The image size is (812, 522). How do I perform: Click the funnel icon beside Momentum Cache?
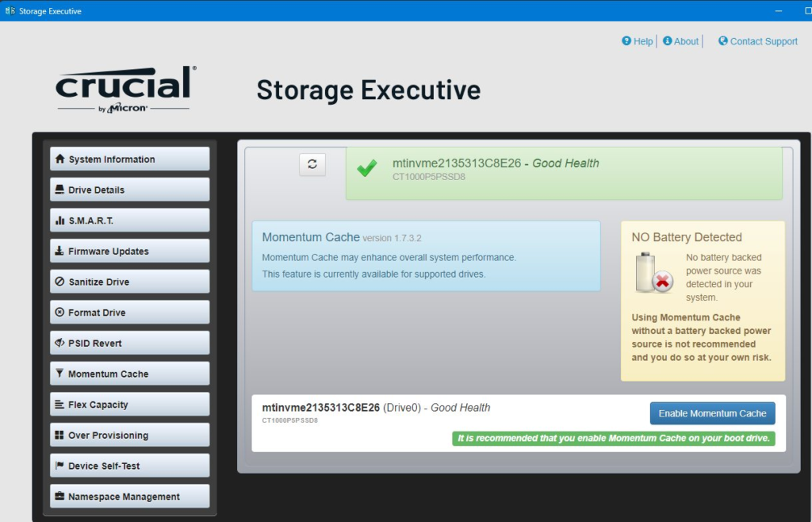tap(59, 373)
